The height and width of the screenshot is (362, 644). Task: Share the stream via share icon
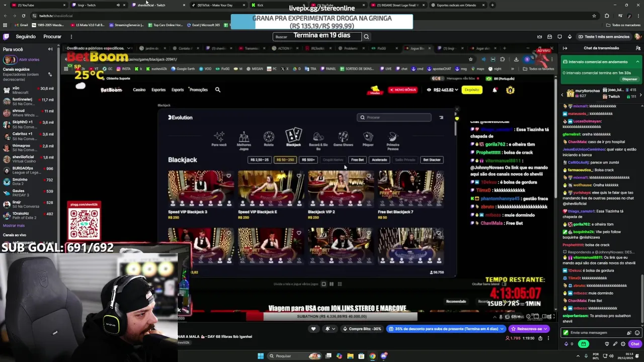(x=540, y=338)
